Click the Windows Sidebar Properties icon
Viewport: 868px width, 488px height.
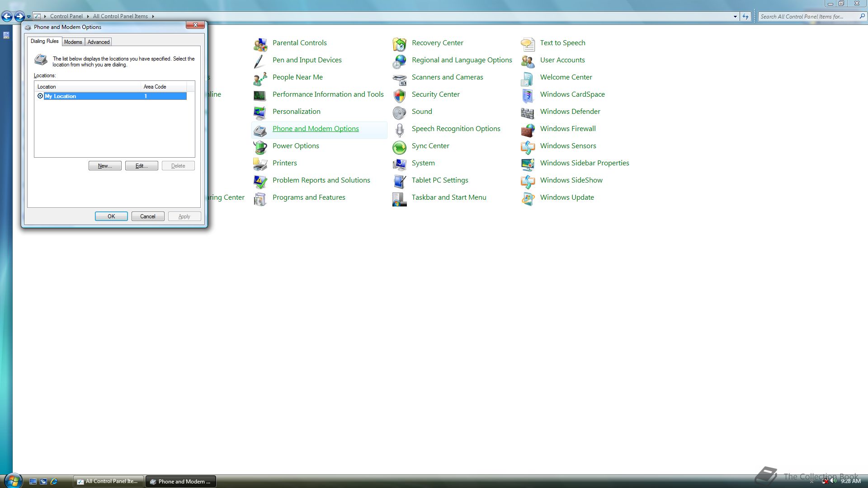(528, 164)
